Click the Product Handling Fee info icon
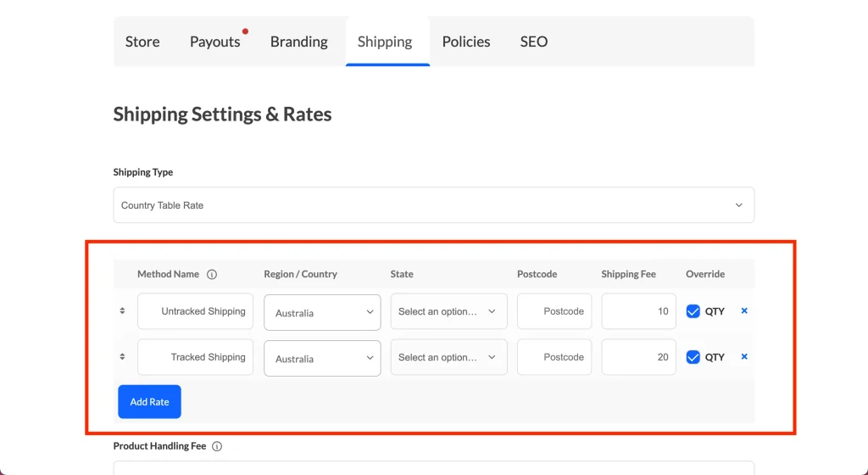 (217, 446)
